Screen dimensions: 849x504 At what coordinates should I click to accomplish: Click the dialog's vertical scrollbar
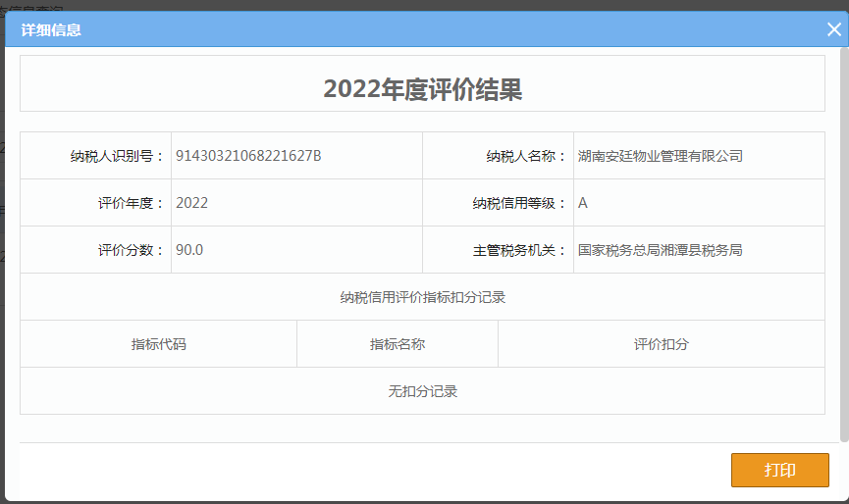844,245
